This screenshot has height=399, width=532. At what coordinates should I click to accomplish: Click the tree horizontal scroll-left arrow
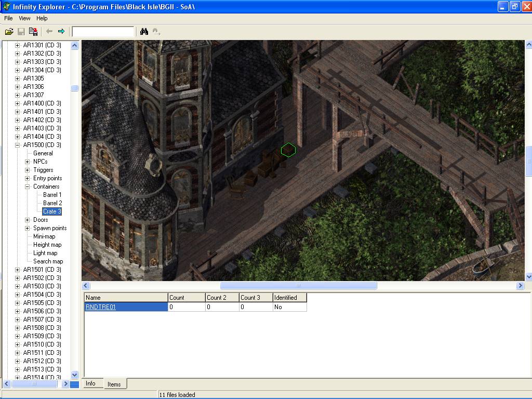tap(6, 384)
